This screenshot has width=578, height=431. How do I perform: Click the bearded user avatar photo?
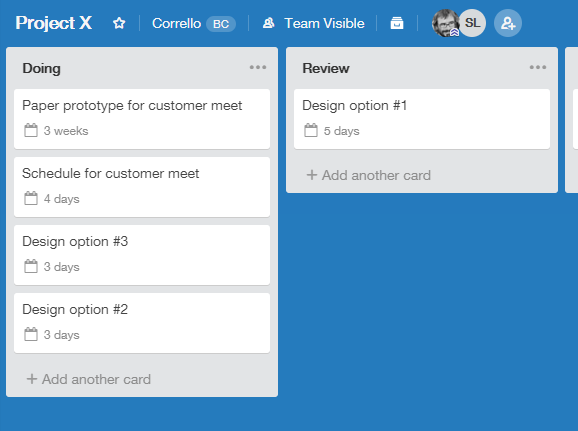click(445, 23)
